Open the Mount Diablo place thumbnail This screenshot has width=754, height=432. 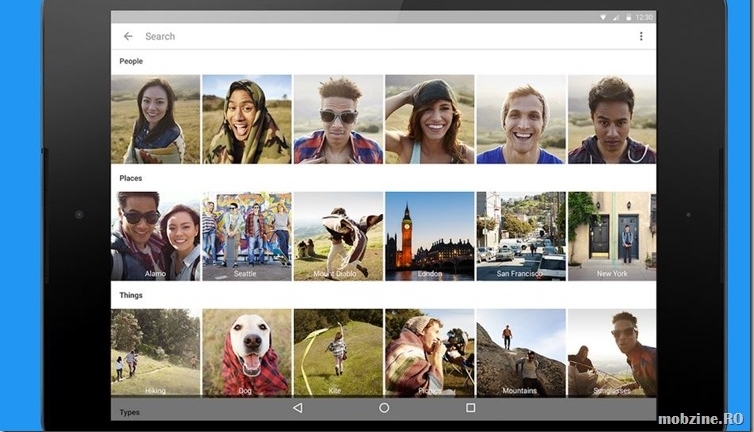click(338, 236)
